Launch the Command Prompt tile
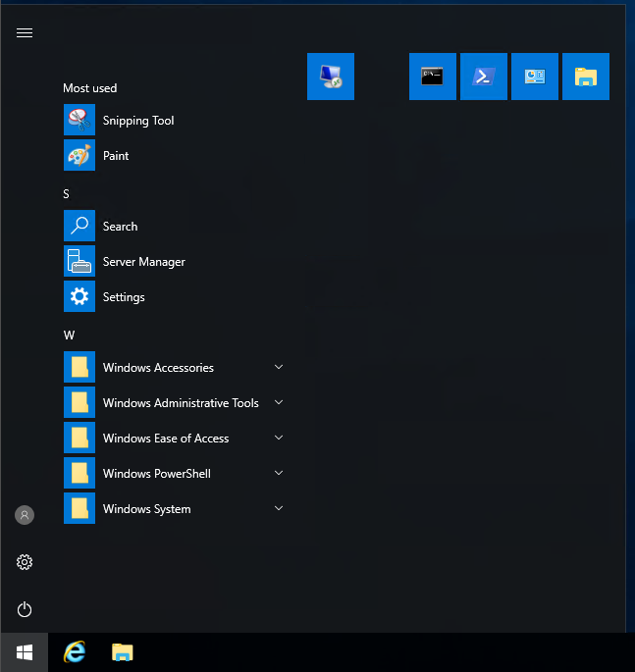The image size is (635, 672). coord(433,77)
